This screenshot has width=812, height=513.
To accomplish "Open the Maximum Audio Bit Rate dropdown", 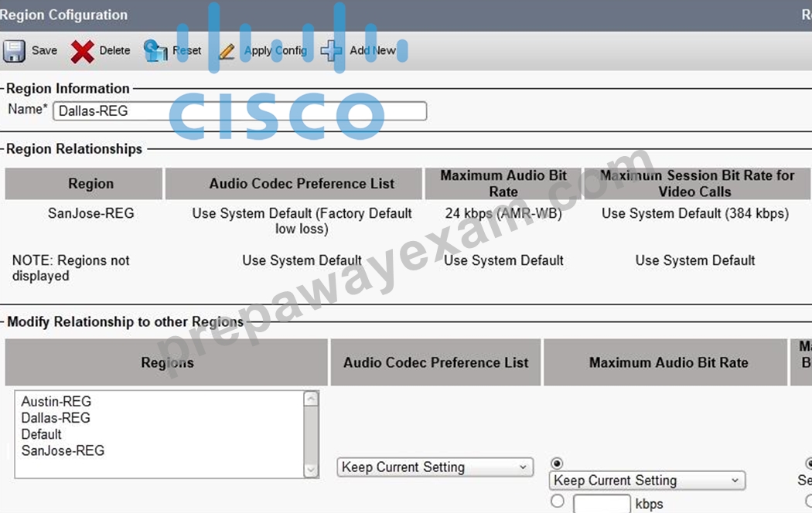I will coord(647,481).
